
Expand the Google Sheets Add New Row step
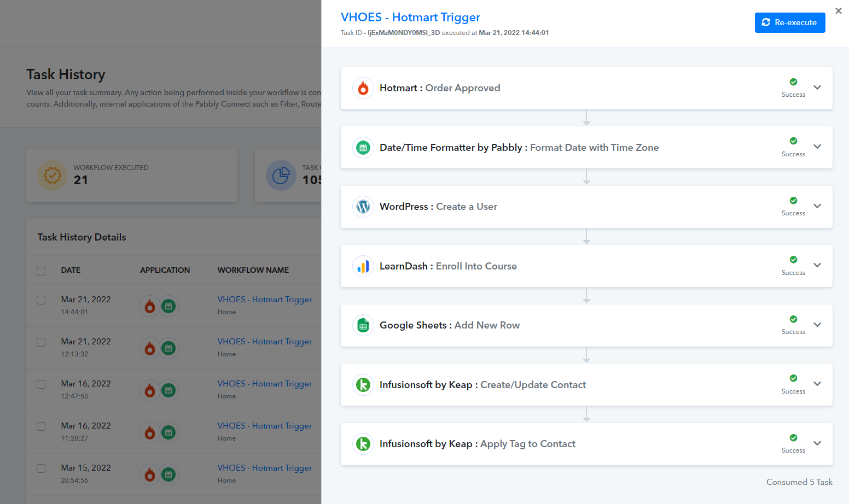[817, 325]
